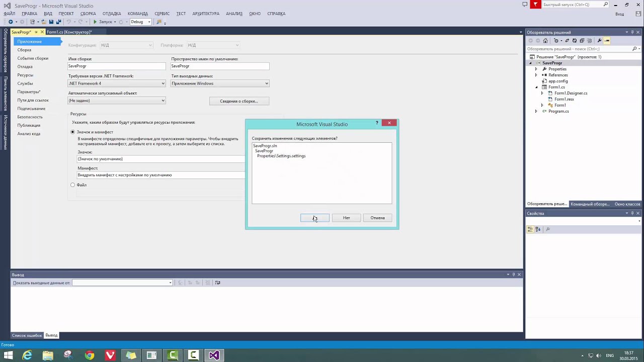Image resolution: width=644 pixels, height=362 pixels.
Task: Select app.config in Solution Explorer
Action: click(x=558, y=81)
